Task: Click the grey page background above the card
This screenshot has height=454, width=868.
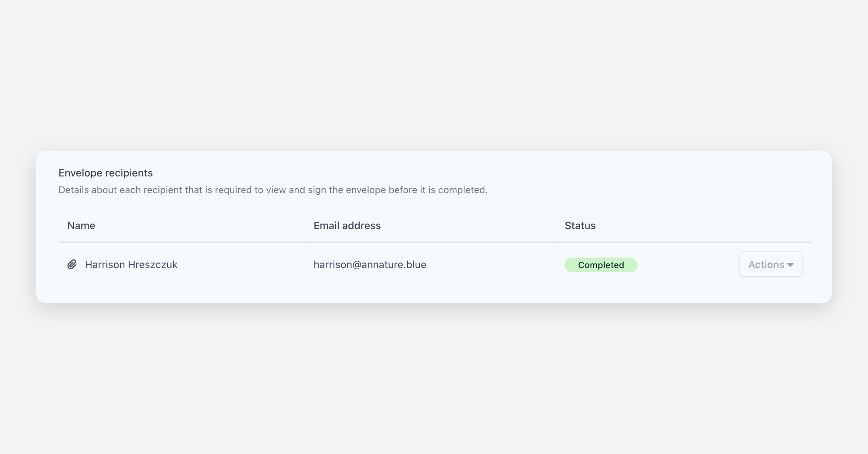Action: click(434, 72)
